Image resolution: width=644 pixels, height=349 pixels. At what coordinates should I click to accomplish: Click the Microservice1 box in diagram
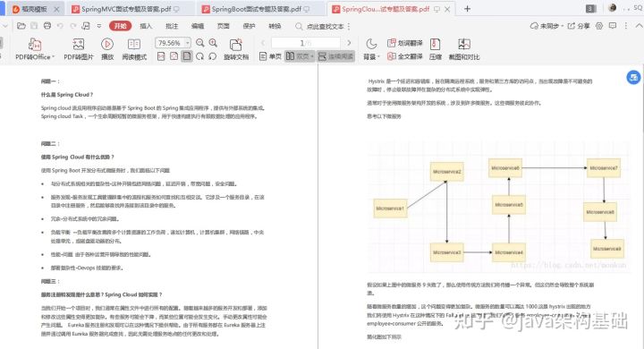(390, 208)
